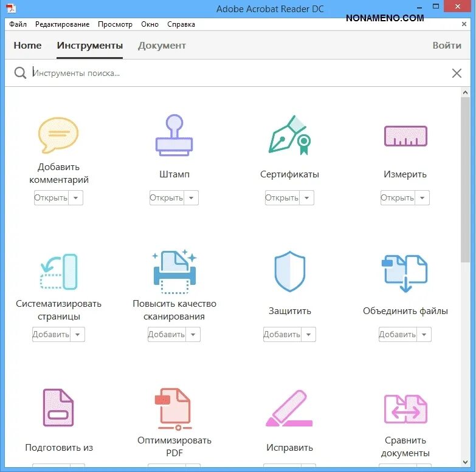Screen dimensions: 476x472
Task: Click Добавить under Защитить
Action: 282,334
